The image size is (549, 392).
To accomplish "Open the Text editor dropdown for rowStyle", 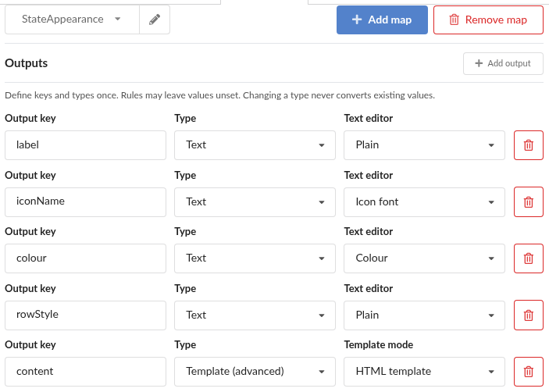I will pos(424,315).
